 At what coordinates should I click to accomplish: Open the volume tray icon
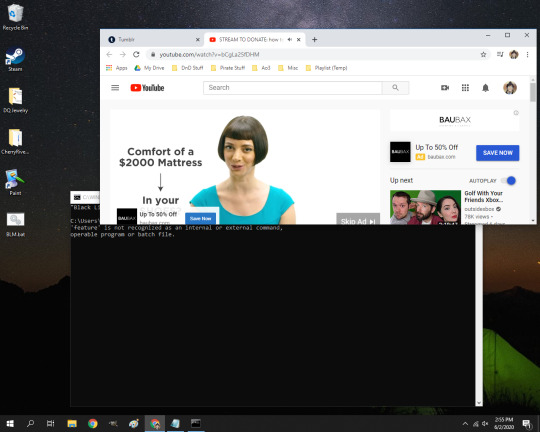pos(485,424)
